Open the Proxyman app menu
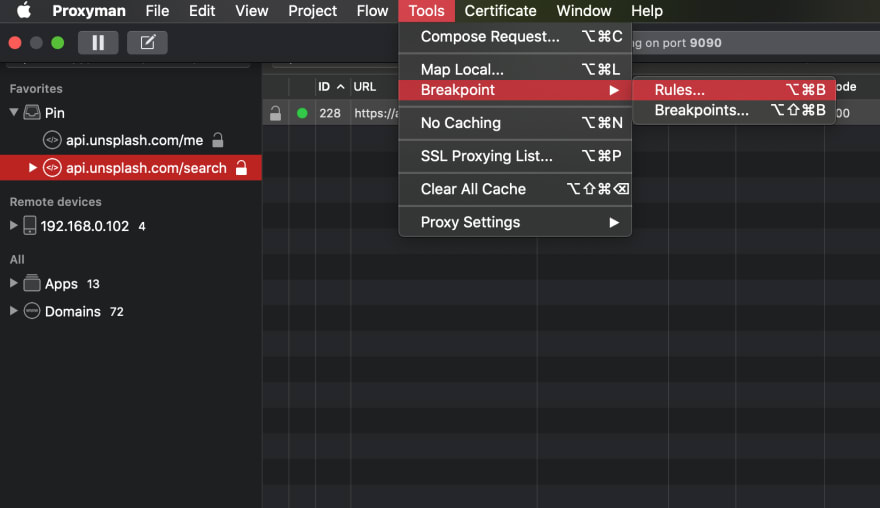The width and height of the screenshot is (880, 508). coord(89,11)
